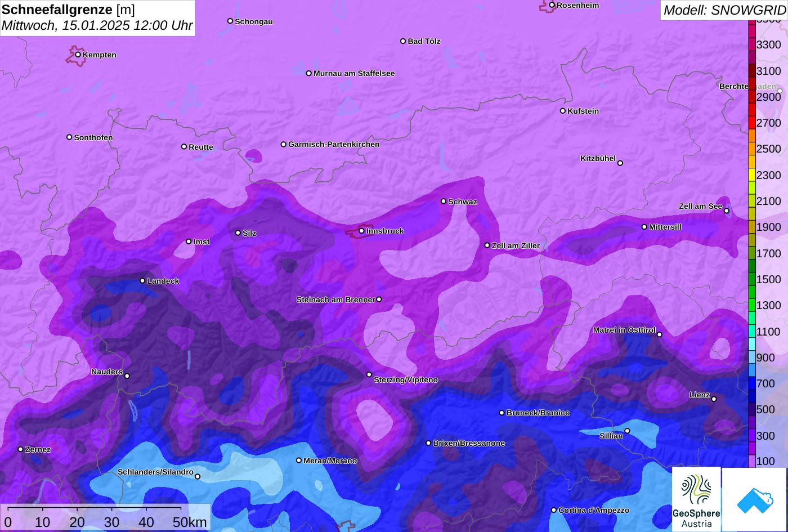Click the yellow legend swatch at 2300
Image resolution: width=788 pixels, height=532 pixels.
[x=752, y=175]
